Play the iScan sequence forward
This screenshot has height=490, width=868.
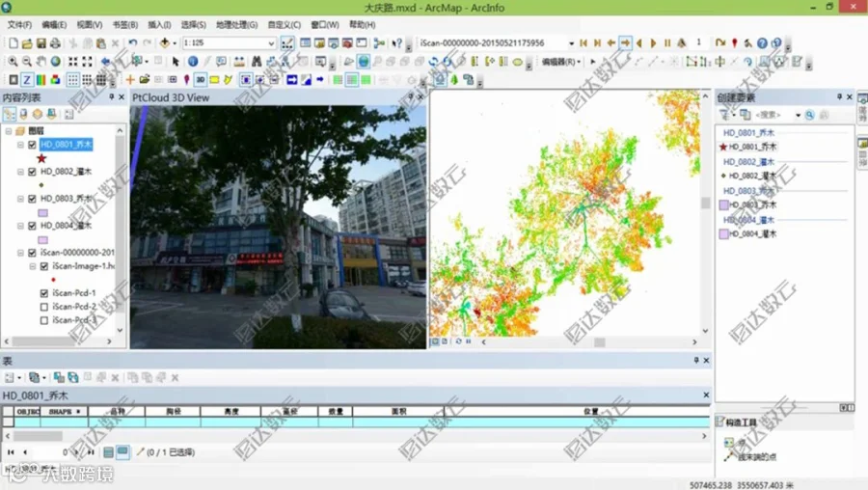point(653,43)
